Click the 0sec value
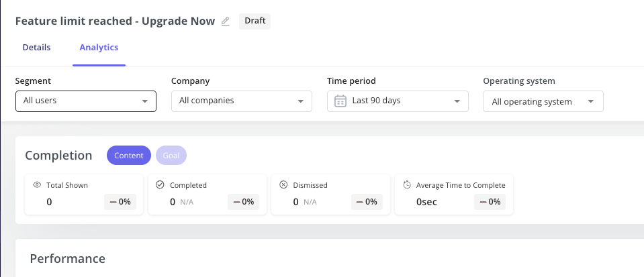 426,202
